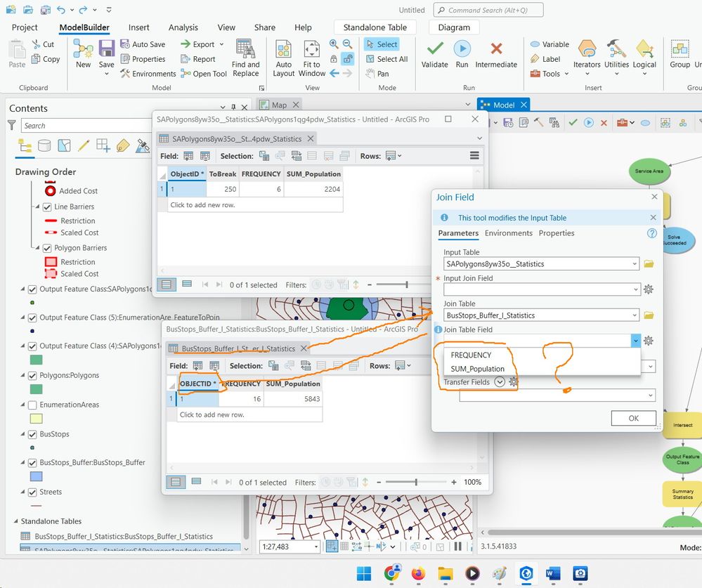This screenshot has height=588, width=702.
Task: Open Input Join Field dropdown
Action: point(635,289)
